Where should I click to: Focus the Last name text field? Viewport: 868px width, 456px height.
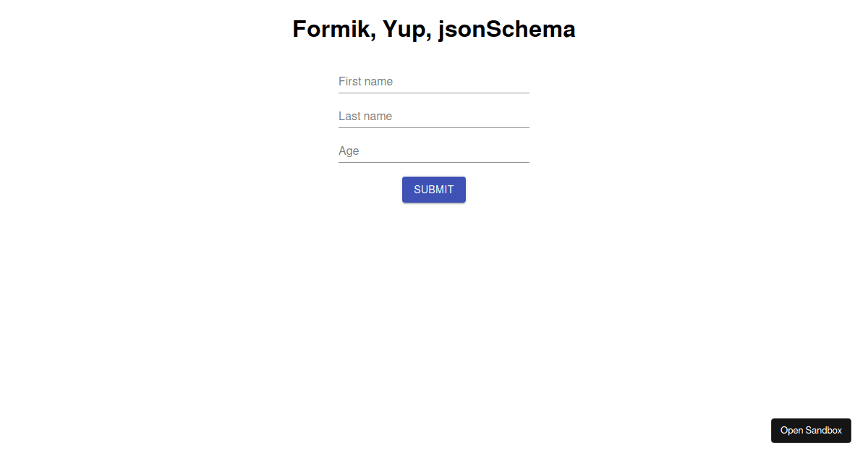coord(434,117)
